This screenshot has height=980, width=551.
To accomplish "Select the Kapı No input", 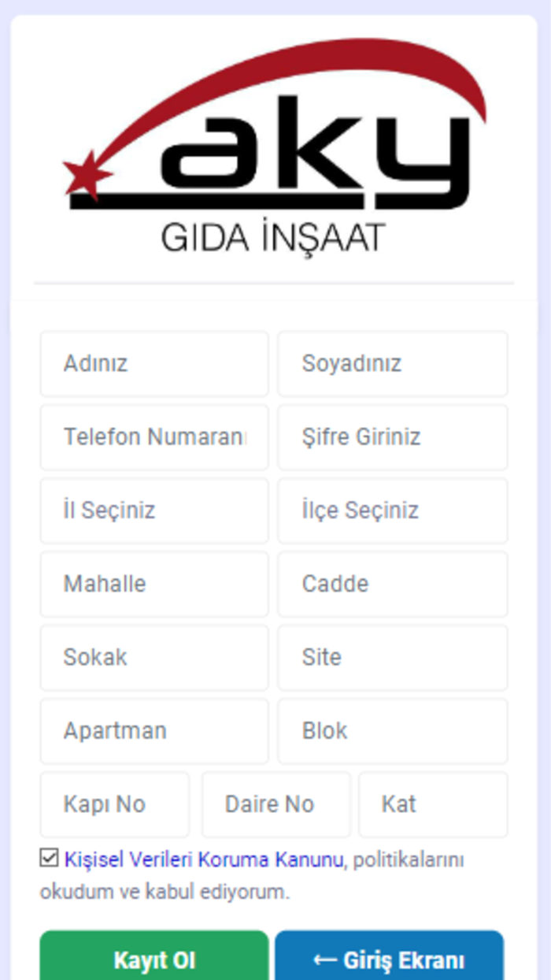I will tap(114, 804).
